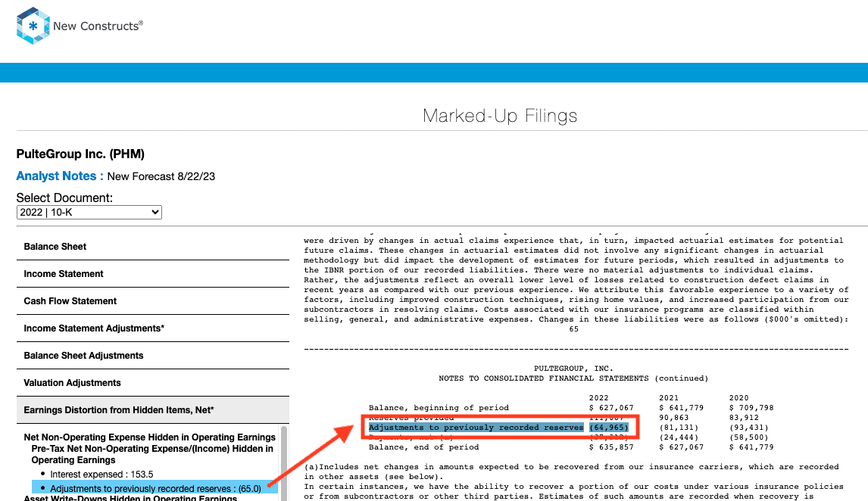Click the 2021 column header in table
Screen dimensions: 868x501
click(x=669, y=397)
